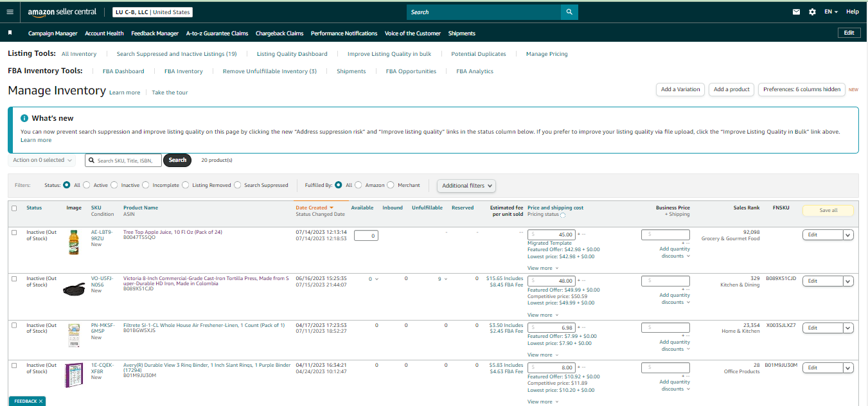Click the Amazon Seller Central logo
868x406 pixels.
coord(62,12)
